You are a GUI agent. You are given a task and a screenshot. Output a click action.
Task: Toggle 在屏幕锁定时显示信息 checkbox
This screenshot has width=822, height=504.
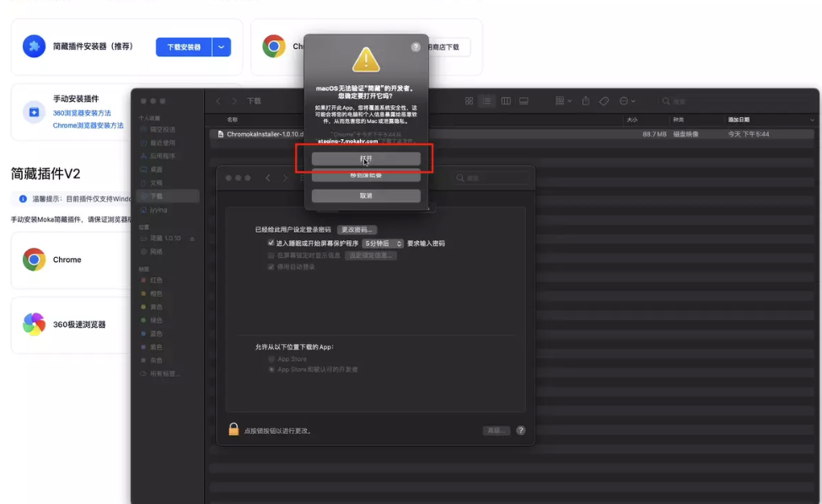pos(271,255)
